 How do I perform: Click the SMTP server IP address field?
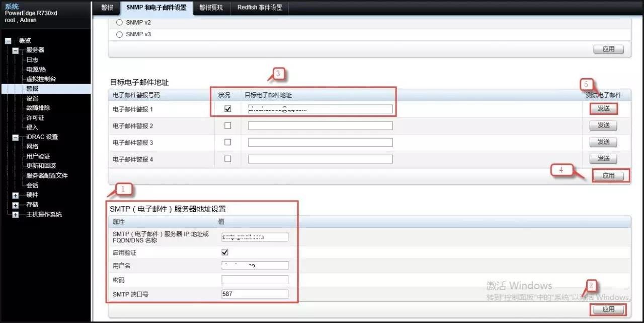(x=255, y=237)
